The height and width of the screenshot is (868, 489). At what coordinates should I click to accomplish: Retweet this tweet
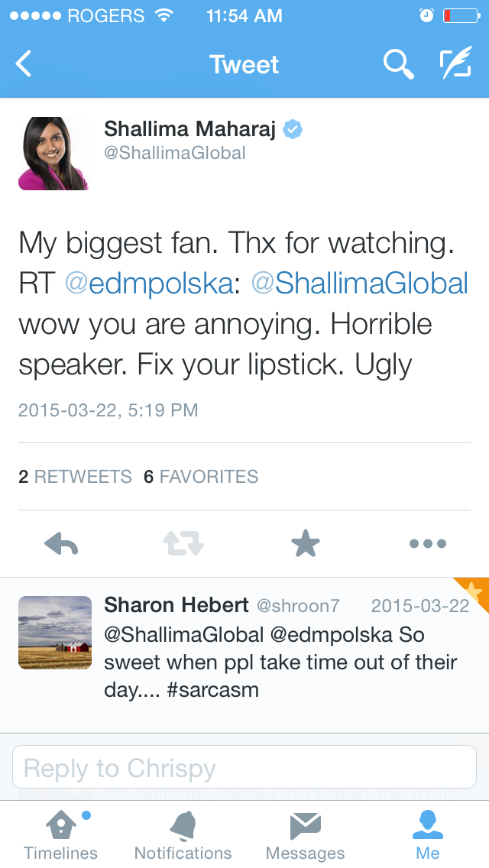coord(183,544)
